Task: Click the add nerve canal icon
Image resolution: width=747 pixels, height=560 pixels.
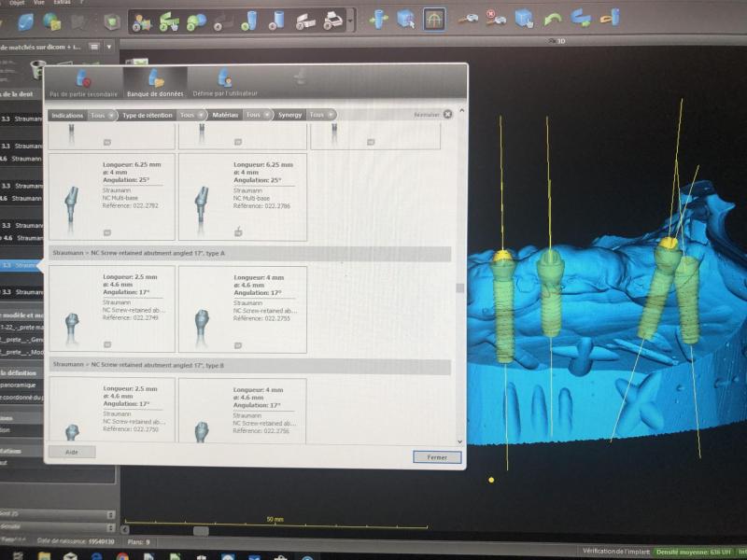Action: tap(469, 19)
